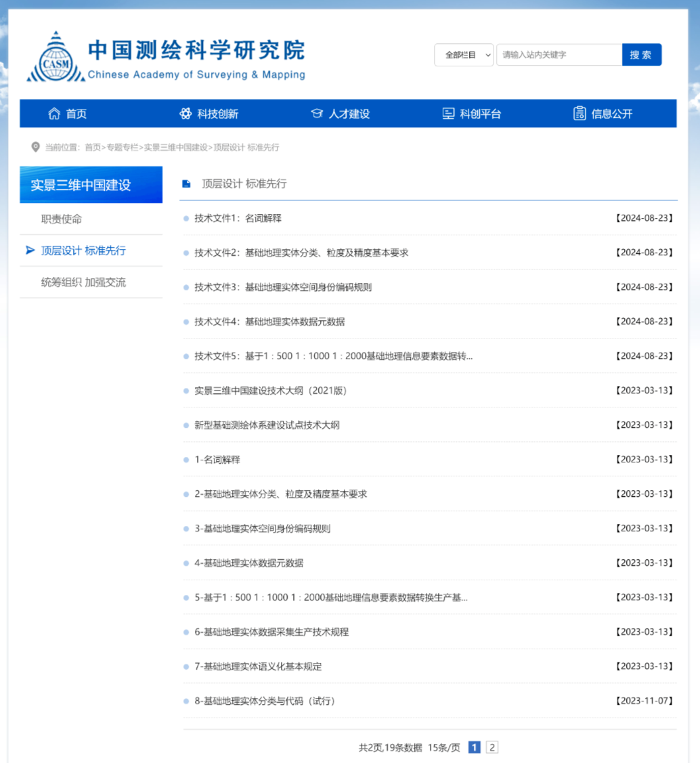
Task: Click the clipboard icon beside 信息公开
Action: click(x=579, y=113)
